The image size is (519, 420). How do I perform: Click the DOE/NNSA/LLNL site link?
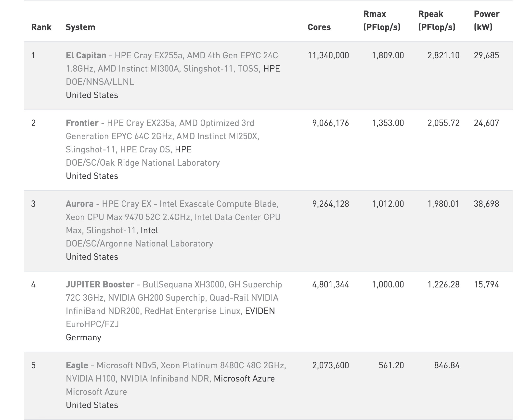pos(100,82)
